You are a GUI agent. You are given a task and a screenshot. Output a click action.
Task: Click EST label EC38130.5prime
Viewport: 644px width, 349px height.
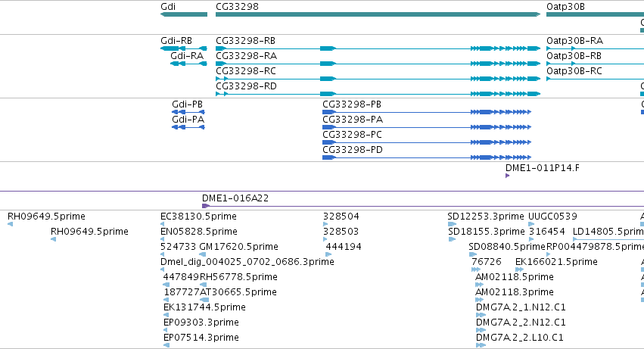198,217
